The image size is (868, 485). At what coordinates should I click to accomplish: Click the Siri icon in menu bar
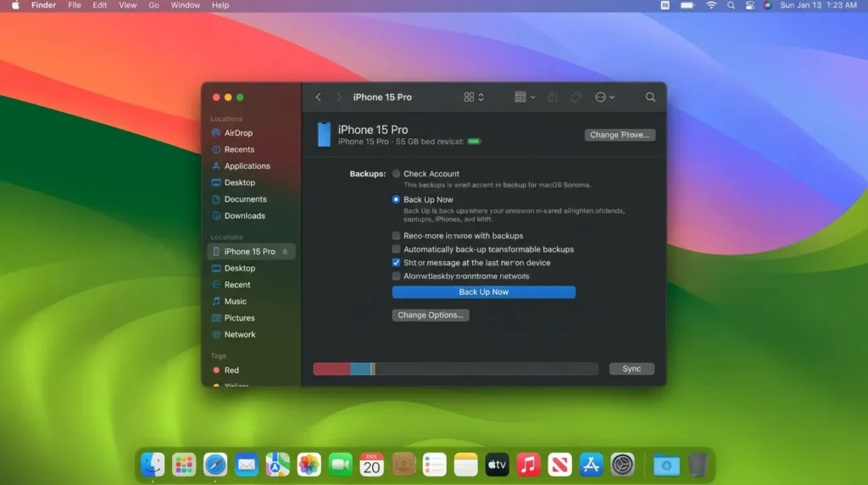(x=767, y=6)
